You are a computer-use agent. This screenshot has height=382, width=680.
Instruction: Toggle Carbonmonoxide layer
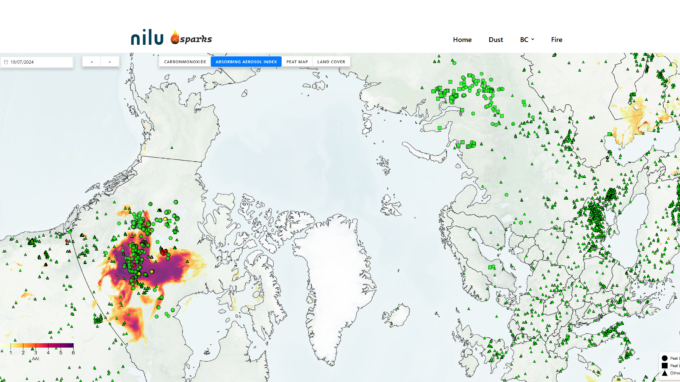(x=185, y=62)
